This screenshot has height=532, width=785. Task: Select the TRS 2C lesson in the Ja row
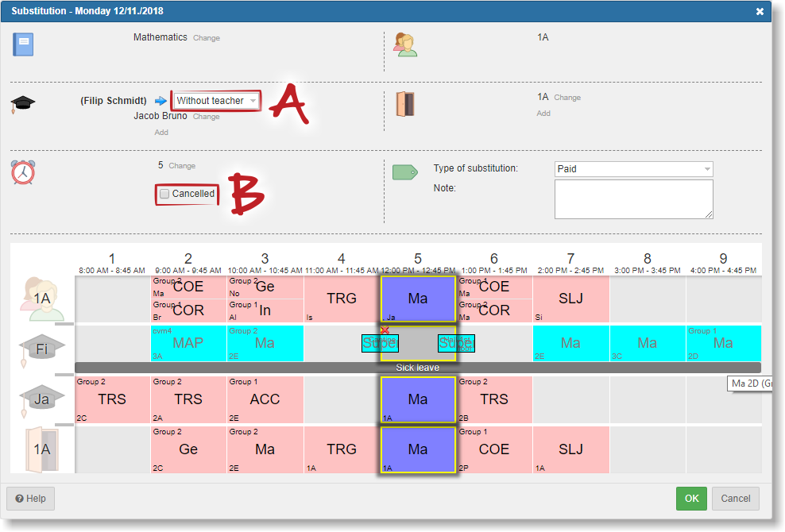coord(112,399)
